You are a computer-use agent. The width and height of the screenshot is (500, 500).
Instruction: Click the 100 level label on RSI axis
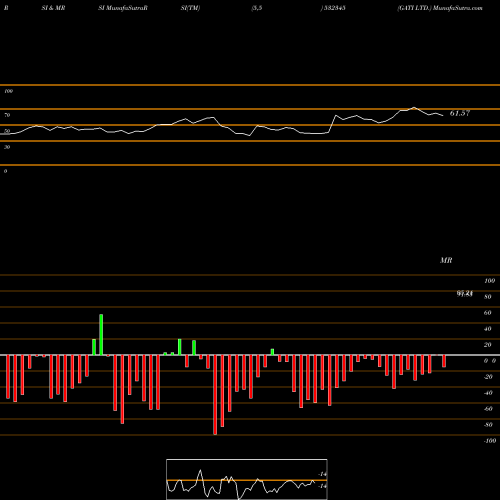pos(8,91)
